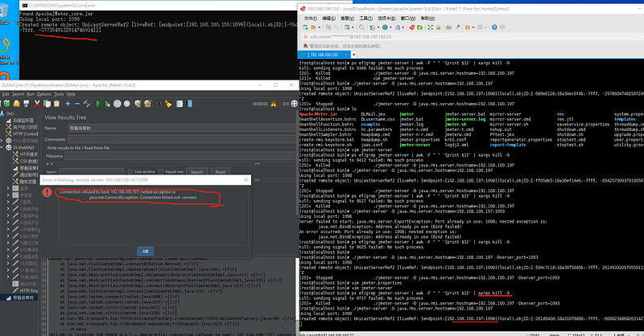
Task: Click the Xshell magnifier Find icon
Action: pyautogui.click(x=361, y=27)
